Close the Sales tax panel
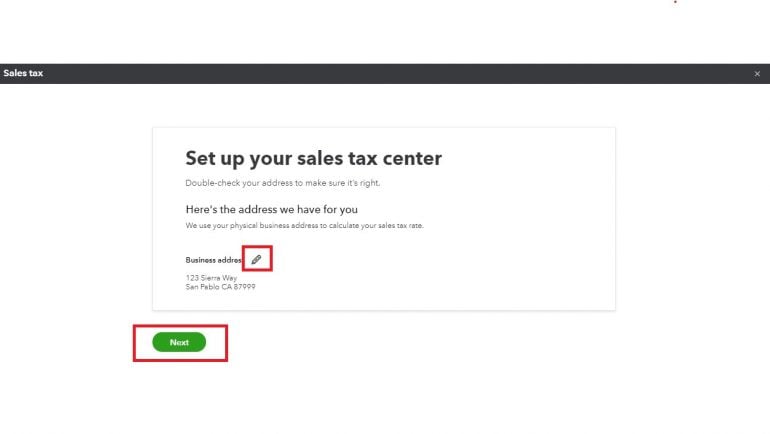The height and width of the screenshot is (434, 770). (x=757, y=74)
